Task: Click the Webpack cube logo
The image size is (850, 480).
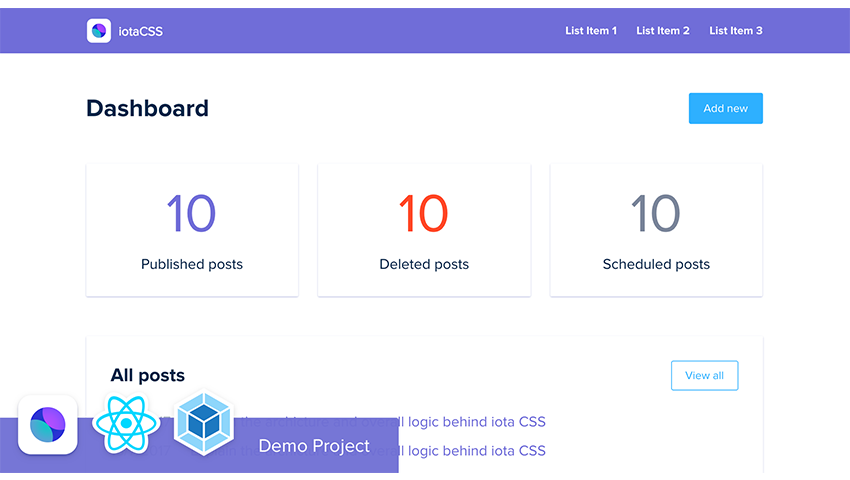Action: pyautogui.click(x=203, y=424)
